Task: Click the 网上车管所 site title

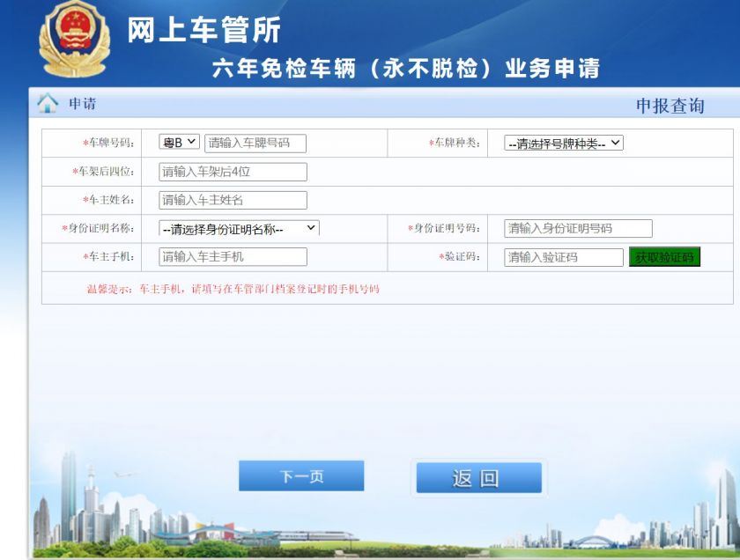Action: click(203, 30)
